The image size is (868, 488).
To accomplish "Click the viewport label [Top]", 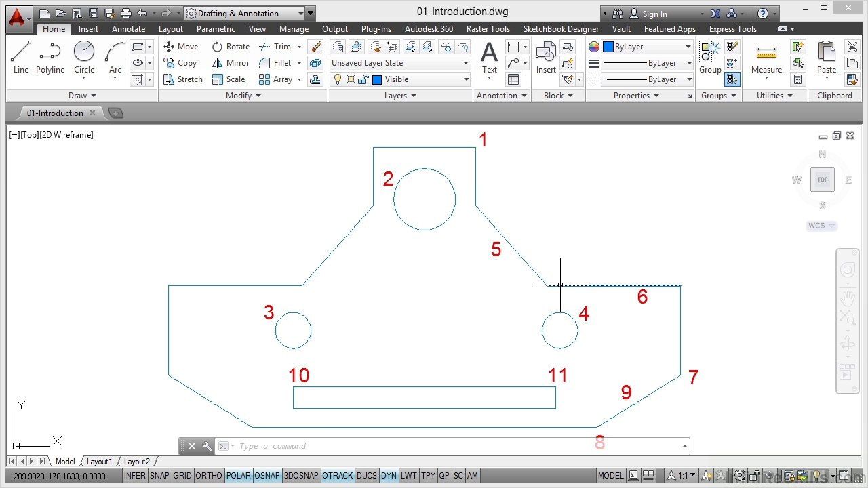I will coord(30,135).
